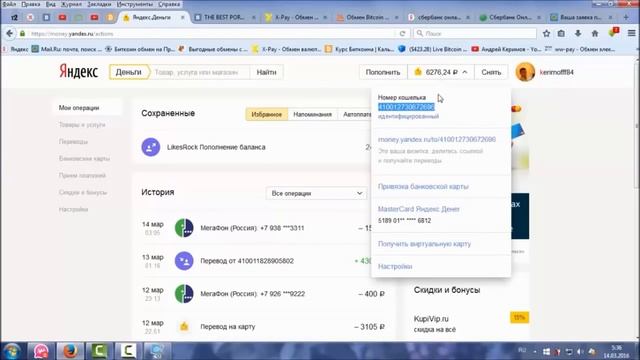
Task: Click the transfer icon for 13 мар operation
Action: pos(184,261)
